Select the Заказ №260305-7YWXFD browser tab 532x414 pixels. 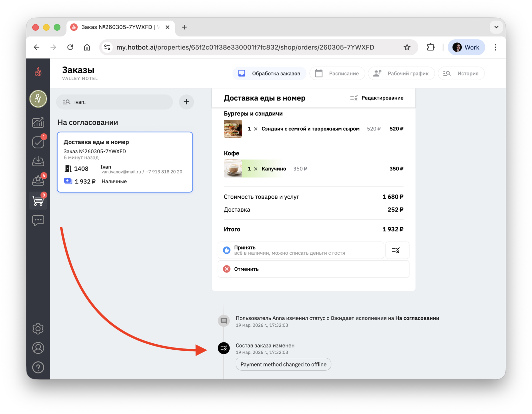[x=120, y=27]
